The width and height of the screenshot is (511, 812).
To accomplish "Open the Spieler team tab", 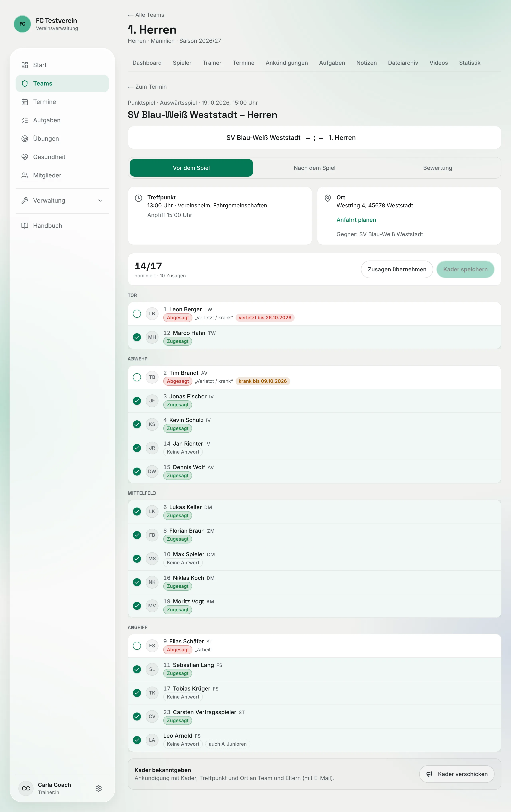I will coord(182,63).
